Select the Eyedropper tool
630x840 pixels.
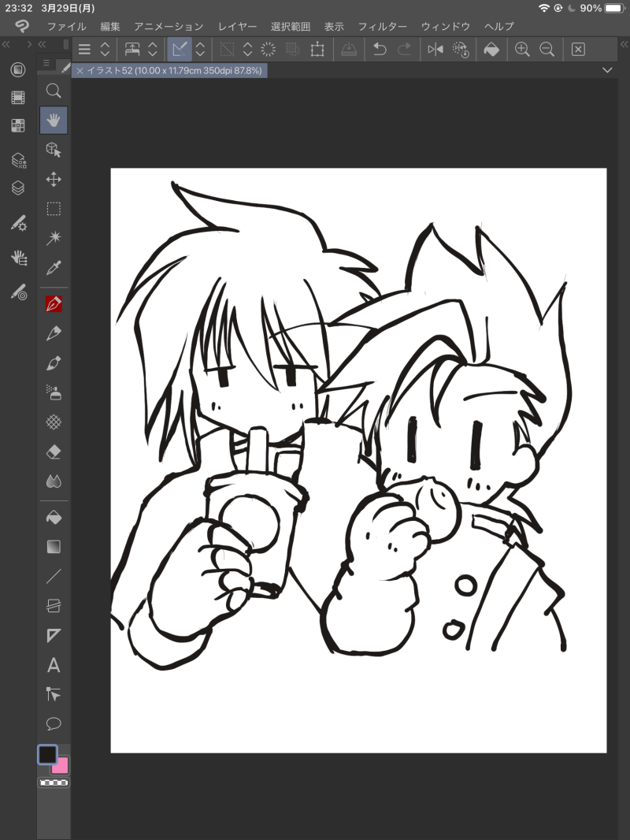coord(54,267)
